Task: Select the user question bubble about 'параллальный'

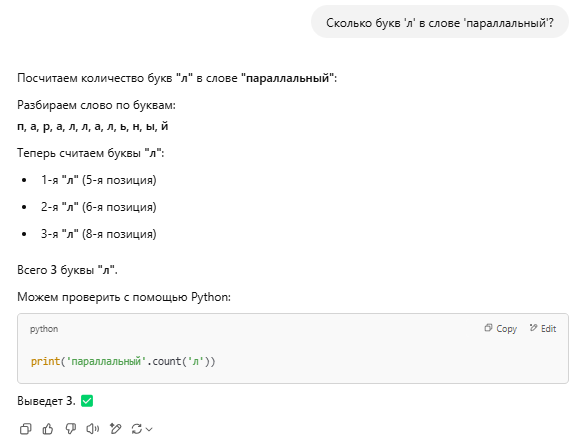Action: [x=440, y=22]
